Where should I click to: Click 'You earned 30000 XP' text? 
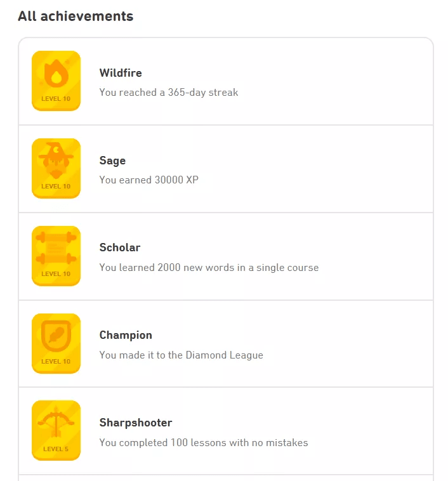[x=149, y=180]
